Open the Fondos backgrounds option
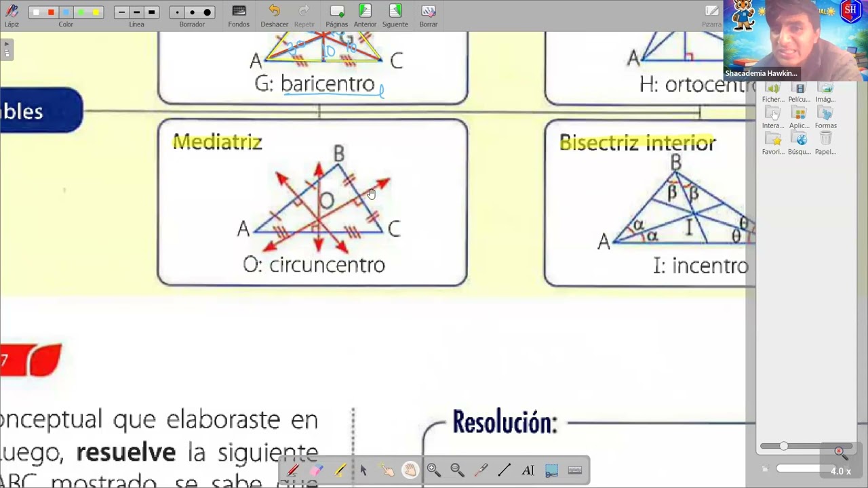The height and width of the screenshot is (488, 868). [239, 15]
